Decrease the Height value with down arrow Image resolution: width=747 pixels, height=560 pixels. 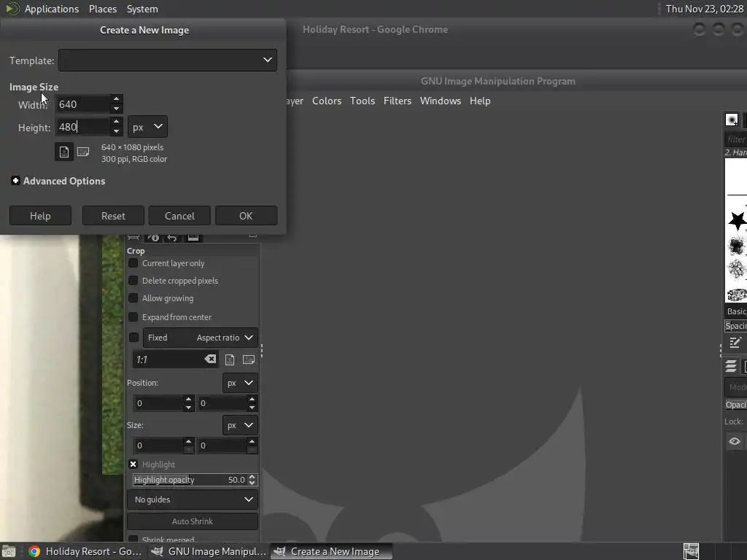click(x=116, y=131)
